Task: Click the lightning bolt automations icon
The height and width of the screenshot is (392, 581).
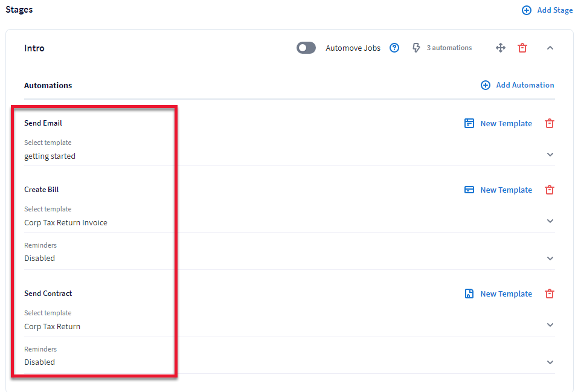Action: pyautogui.click(x=416, y=48)
